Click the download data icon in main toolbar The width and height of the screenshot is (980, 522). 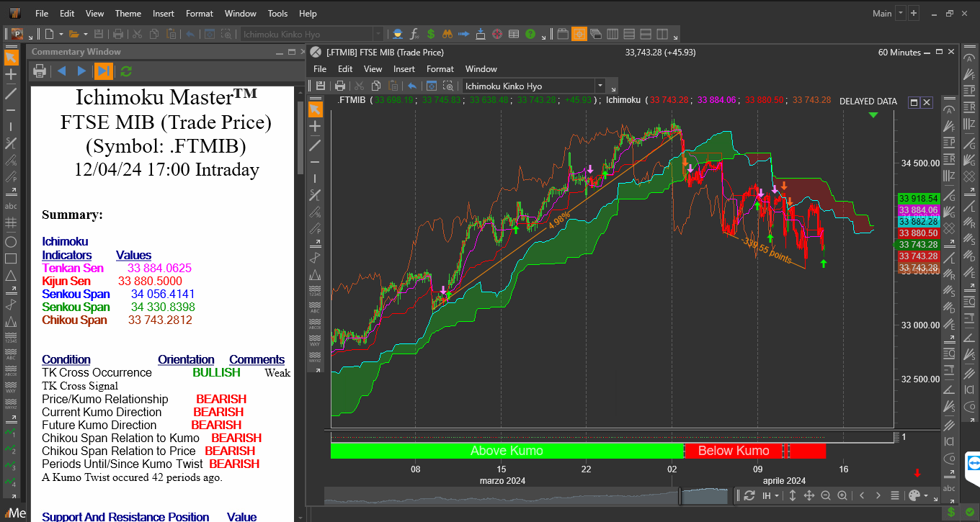480,34
